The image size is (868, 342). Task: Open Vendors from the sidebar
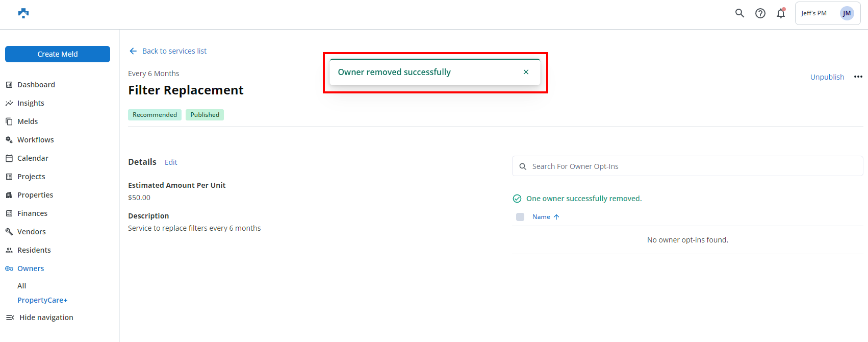pos(31,232)
